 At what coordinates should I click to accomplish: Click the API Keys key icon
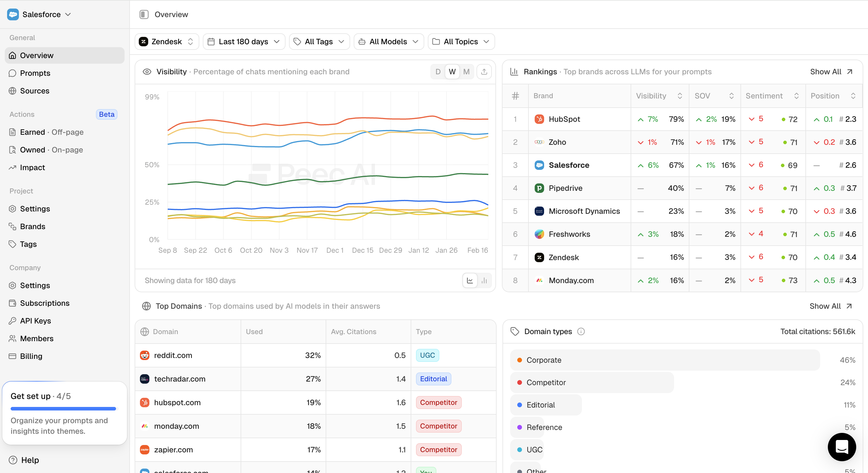click(x=12, y=321)
